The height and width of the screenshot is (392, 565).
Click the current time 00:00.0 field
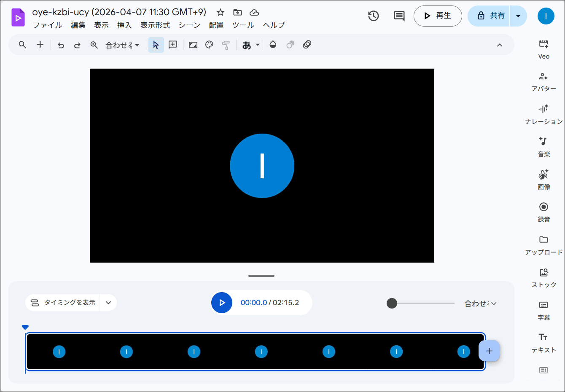coord(254,303)
